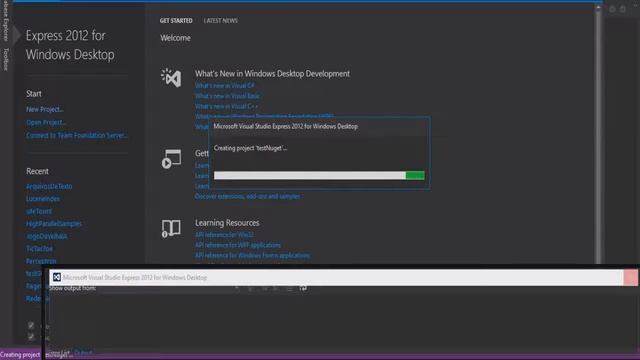This screenshot has height=360, width=640.
Task: Open the GET STARTED tab
Action: point(176,20)
